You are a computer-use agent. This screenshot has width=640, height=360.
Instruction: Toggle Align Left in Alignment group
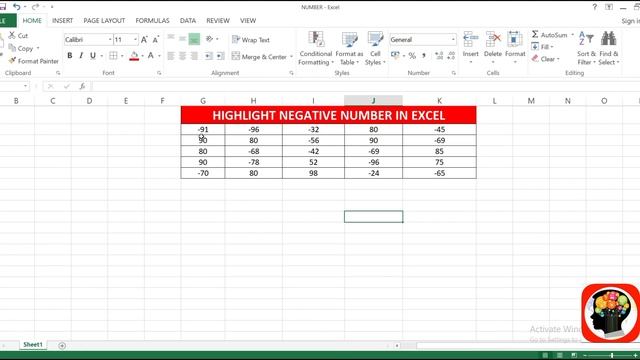(x=171, y=56)
